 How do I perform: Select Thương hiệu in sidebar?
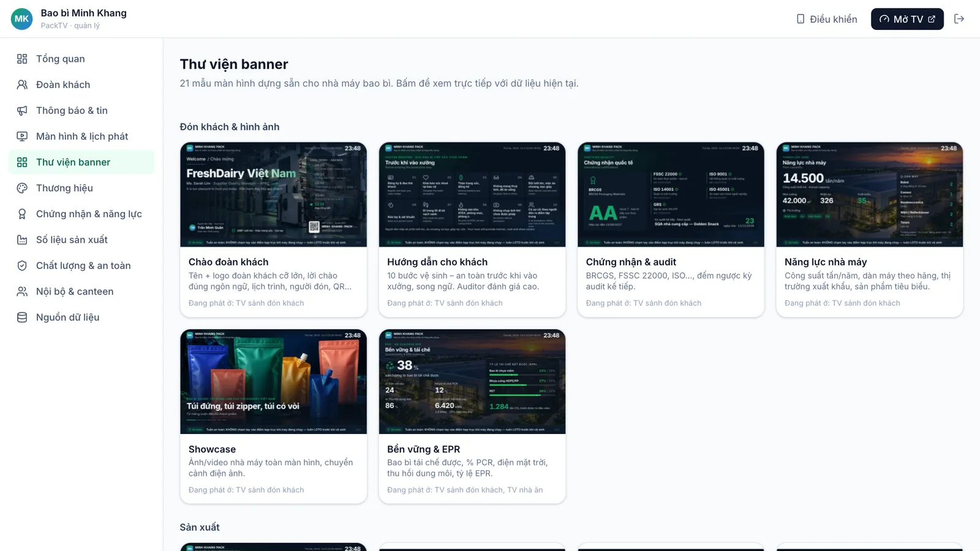coord(81,188)
